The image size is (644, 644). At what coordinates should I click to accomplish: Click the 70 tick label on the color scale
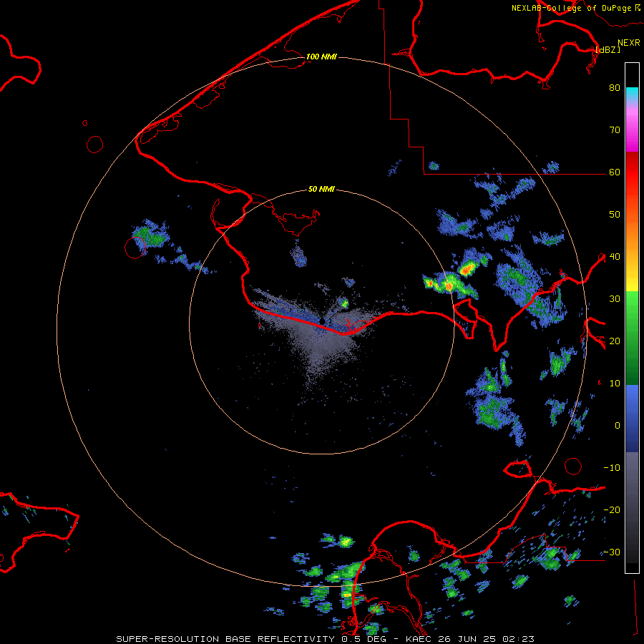[615, 130]
